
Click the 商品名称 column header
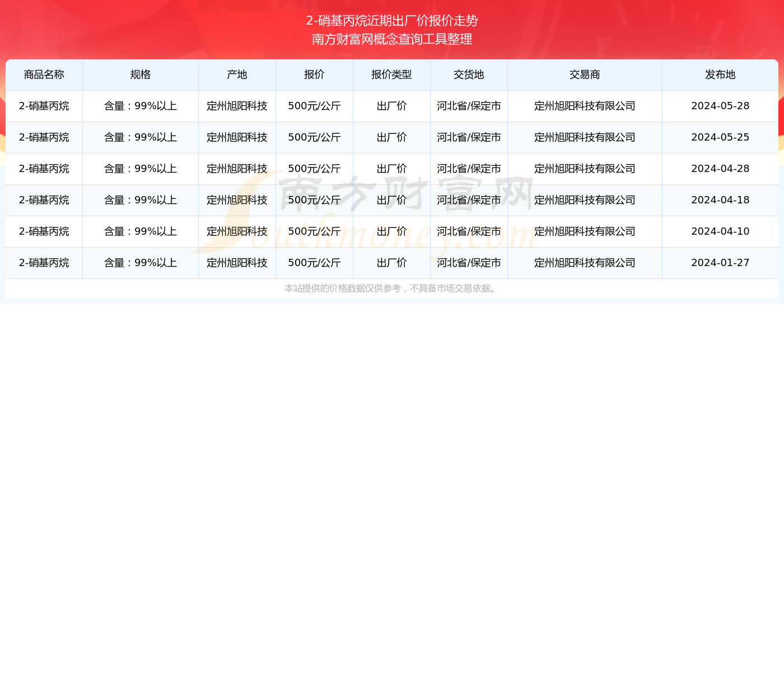point(44,75)
